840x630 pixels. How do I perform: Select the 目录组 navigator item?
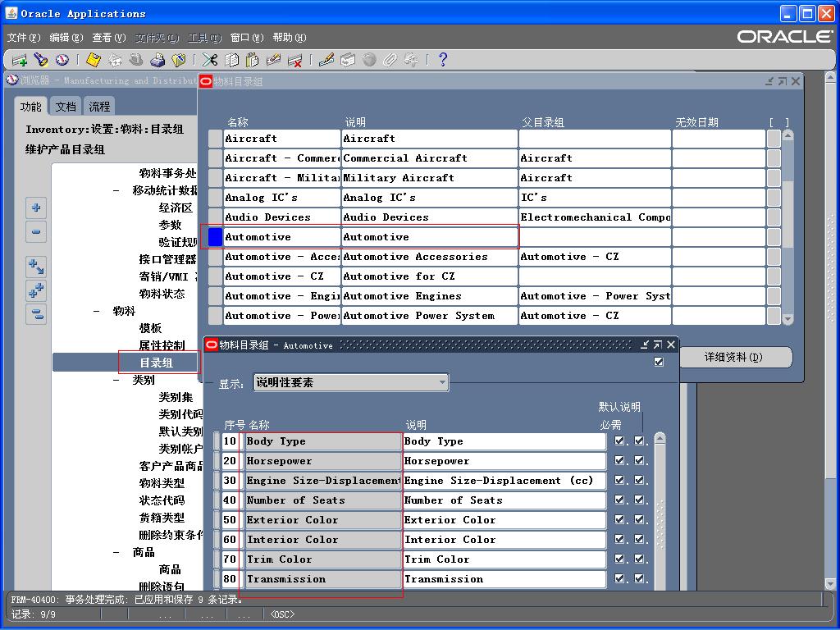coord(157,363)
